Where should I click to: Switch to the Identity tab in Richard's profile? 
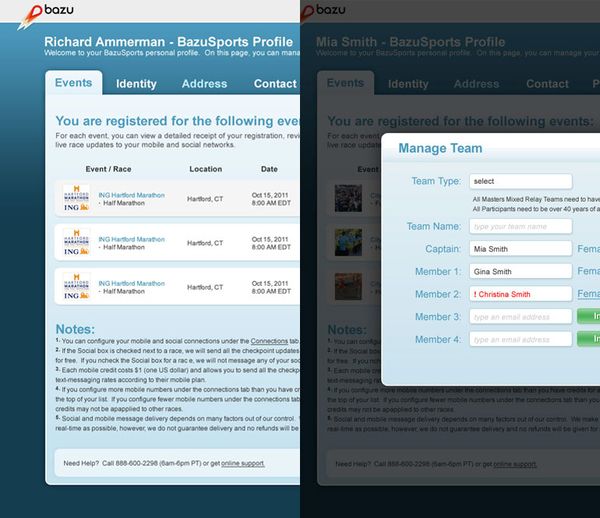[136, 84]
